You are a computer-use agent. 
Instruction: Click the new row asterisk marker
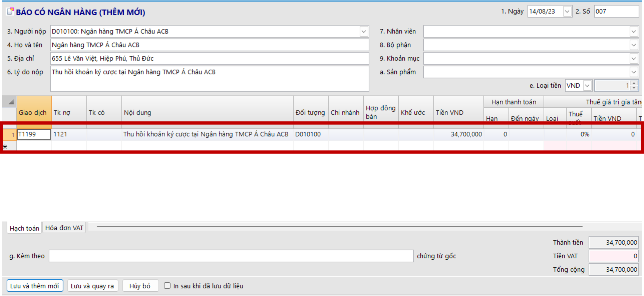[x=5, y=147]
